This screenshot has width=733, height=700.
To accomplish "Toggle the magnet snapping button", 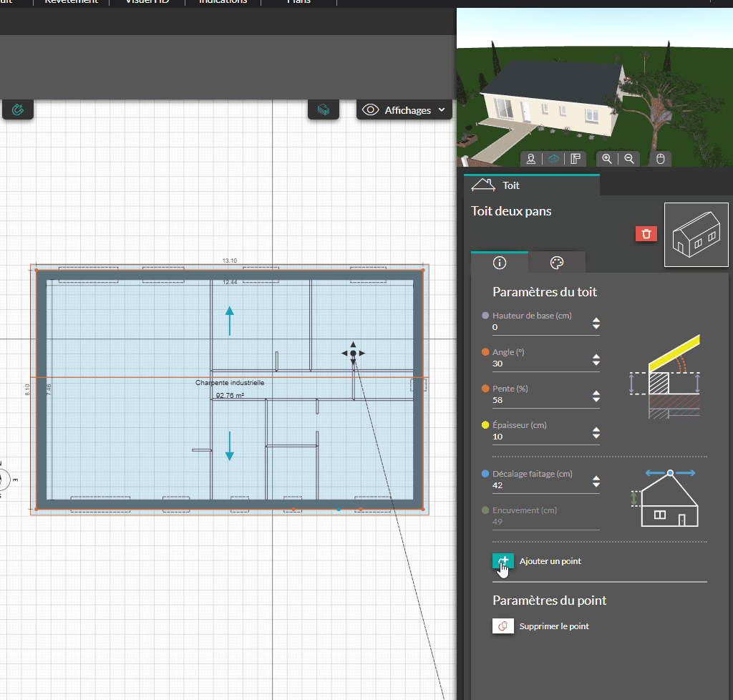I will tap(18, 110).
